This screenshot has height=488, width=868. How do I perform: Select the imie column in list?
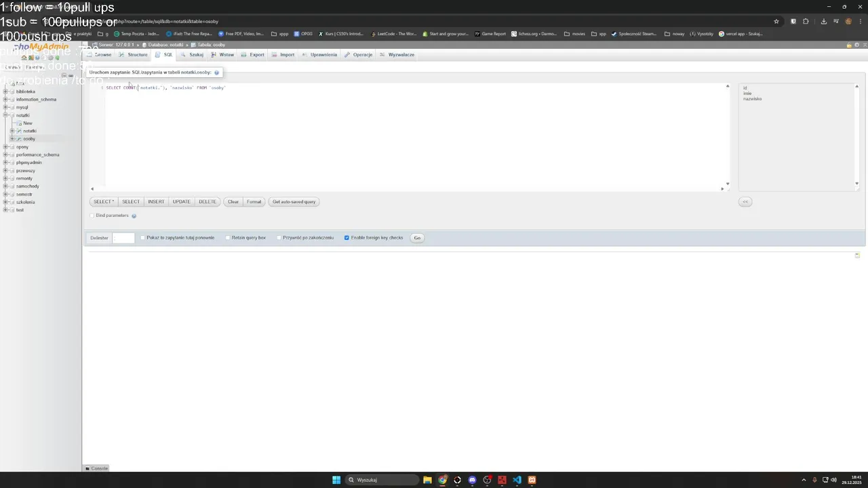[747, 94]
